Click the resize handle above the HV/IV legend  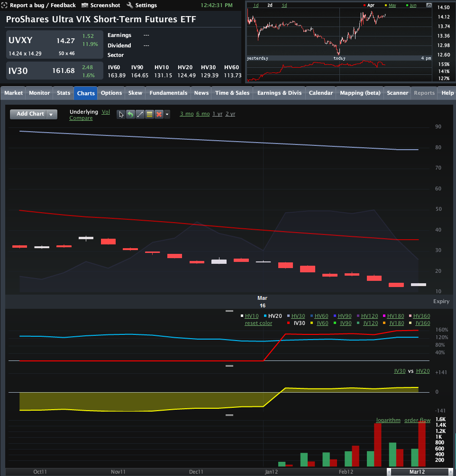(229, 311)
